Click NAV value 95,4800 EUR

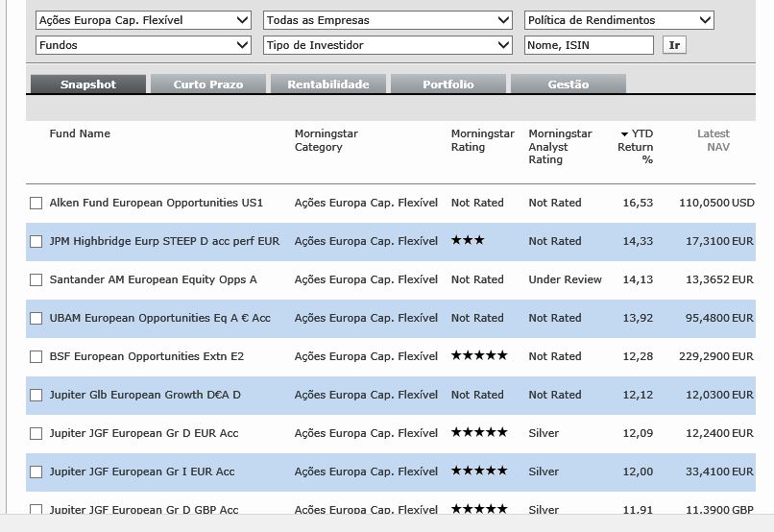719,318
